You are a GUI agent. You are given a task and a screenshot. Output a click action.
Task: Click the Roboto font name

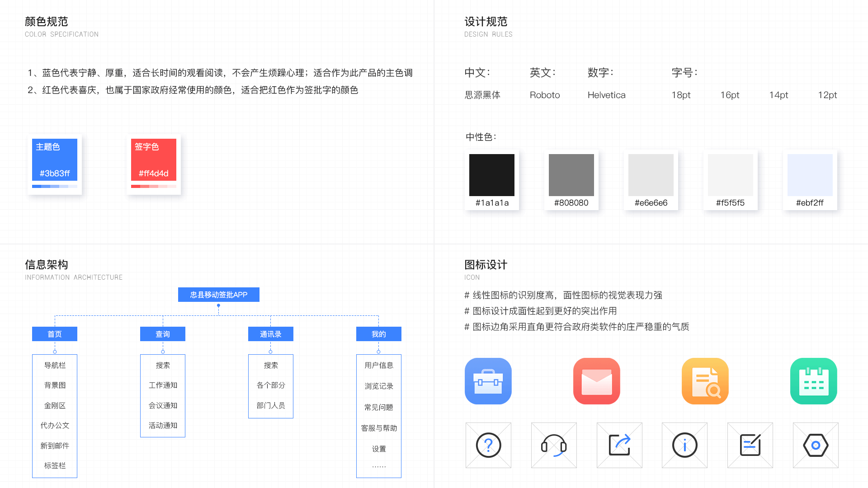pos(545,95)
